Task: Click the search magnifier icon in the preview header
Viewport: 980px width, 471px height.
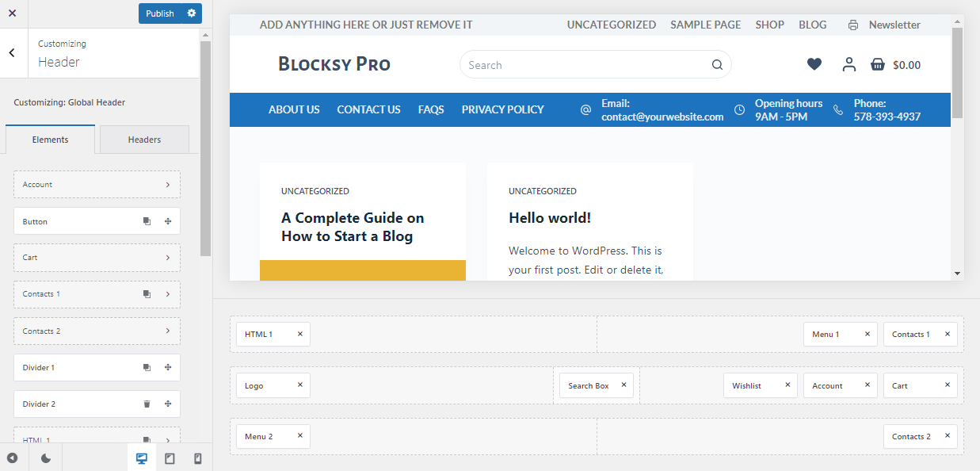Action: point(717,64)
